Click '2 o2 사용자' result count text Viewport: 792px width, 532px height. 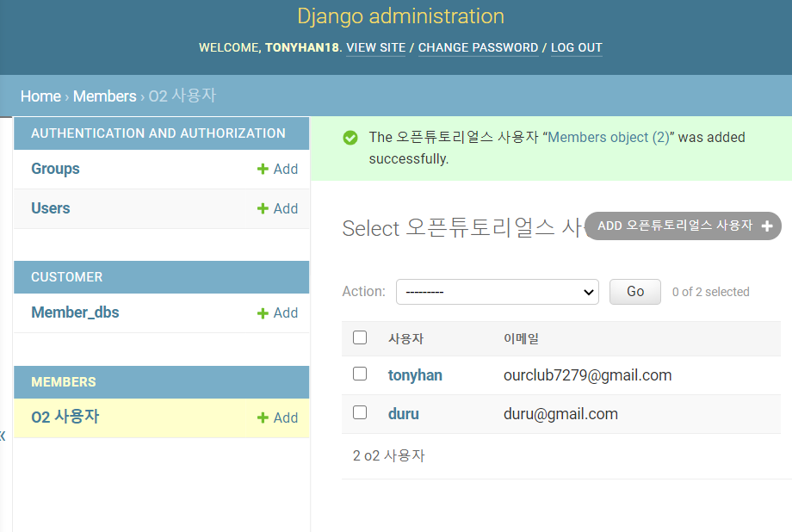pos(388,455)
